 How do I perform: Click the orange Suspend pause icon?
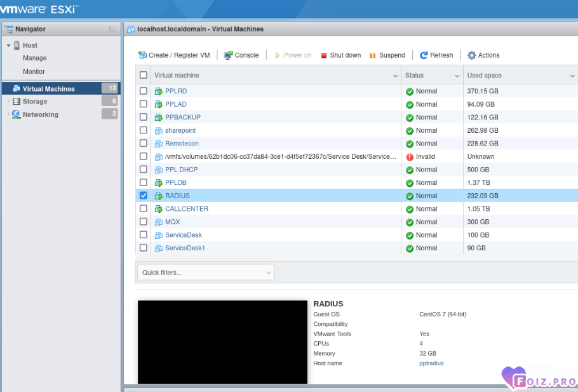tap(373, 55)
